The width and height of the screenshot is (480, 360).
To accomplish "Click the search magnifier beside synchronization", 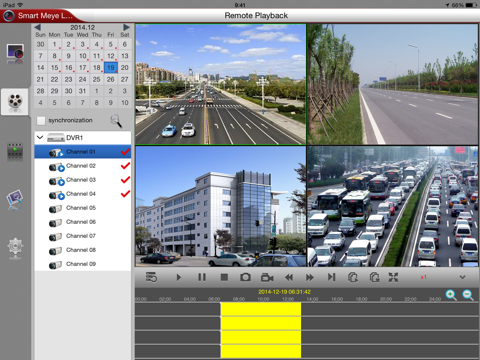I will coord(116,121).
